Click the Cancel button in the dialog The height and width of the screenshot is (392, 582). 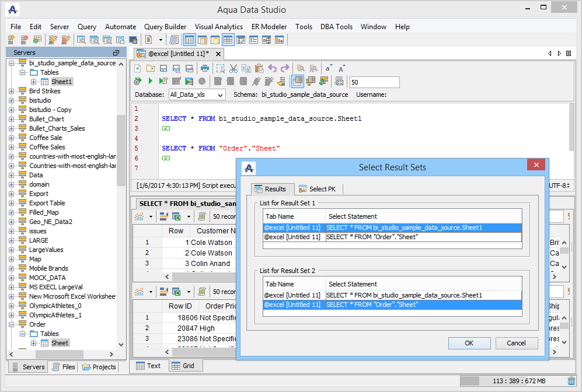click(516, 343)
